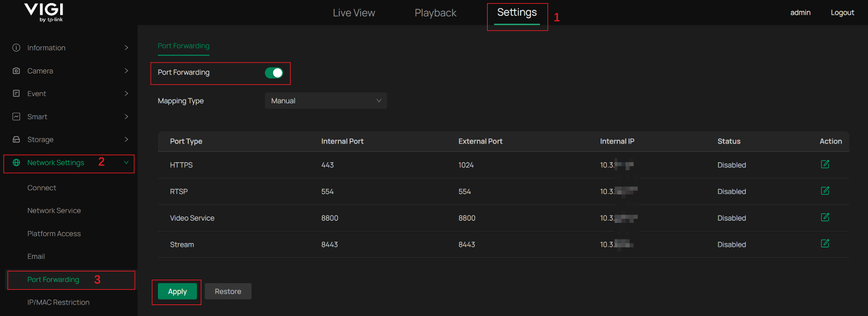Viewport: 868px width, 316px height.
Task: Expand the Smart section chevron
Action: 126,117
